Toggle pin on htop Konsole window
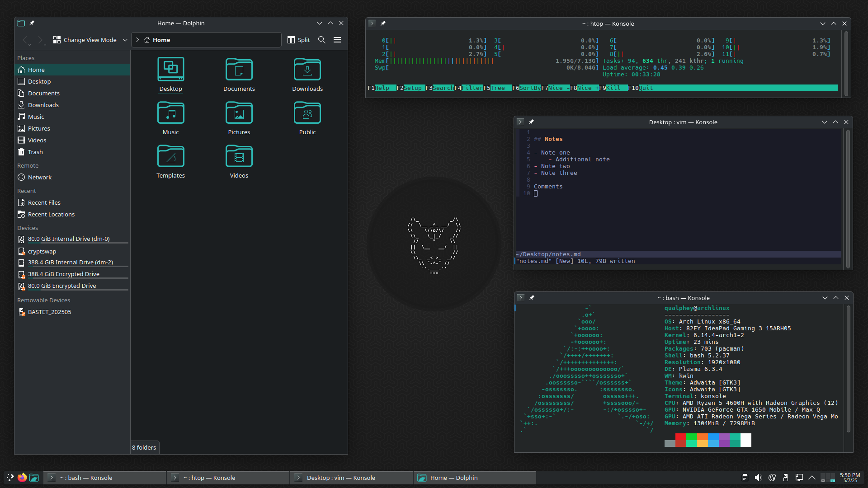The width and height of the screenshot is (868, 488). pos(383,23)
